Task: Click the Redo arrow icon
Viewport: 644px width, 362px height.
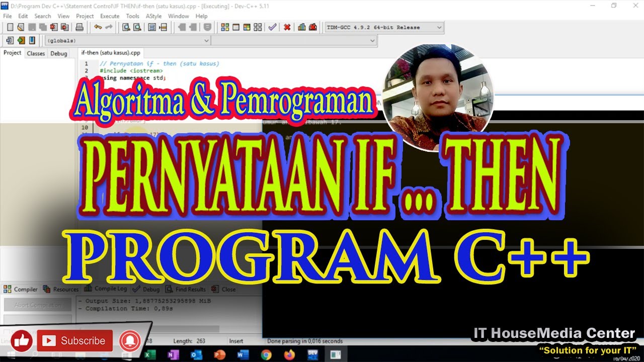Action: [109, 27]
